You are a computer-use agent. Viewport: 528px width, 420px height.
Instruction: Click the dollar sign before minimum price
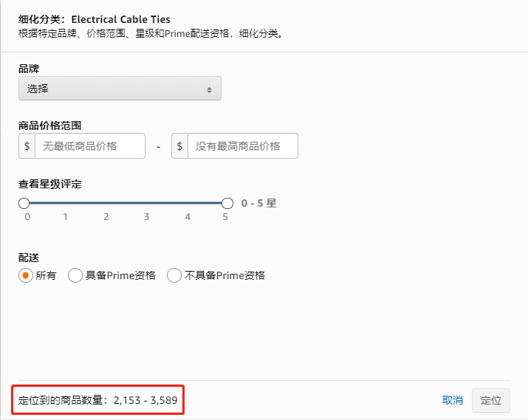click(x=27, y=146)
